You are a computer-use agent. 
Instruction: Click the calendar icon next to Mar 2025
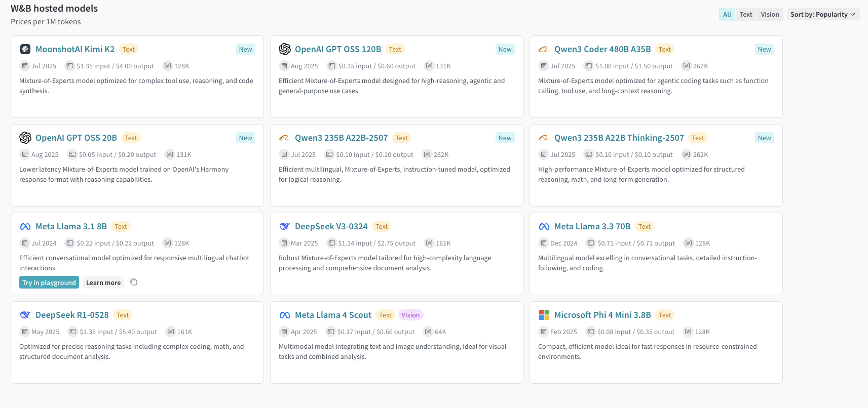click(284, 243)
